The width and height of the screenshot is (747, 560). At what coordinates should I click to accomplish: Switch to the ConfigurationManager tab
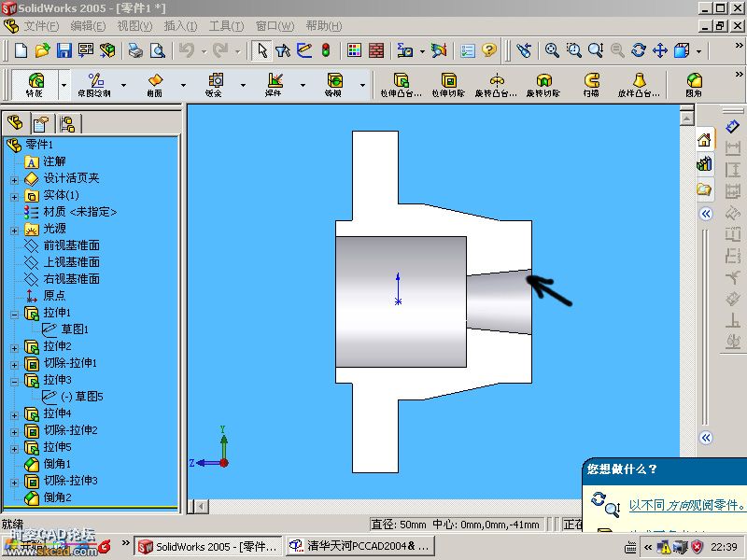coord(67,124)
